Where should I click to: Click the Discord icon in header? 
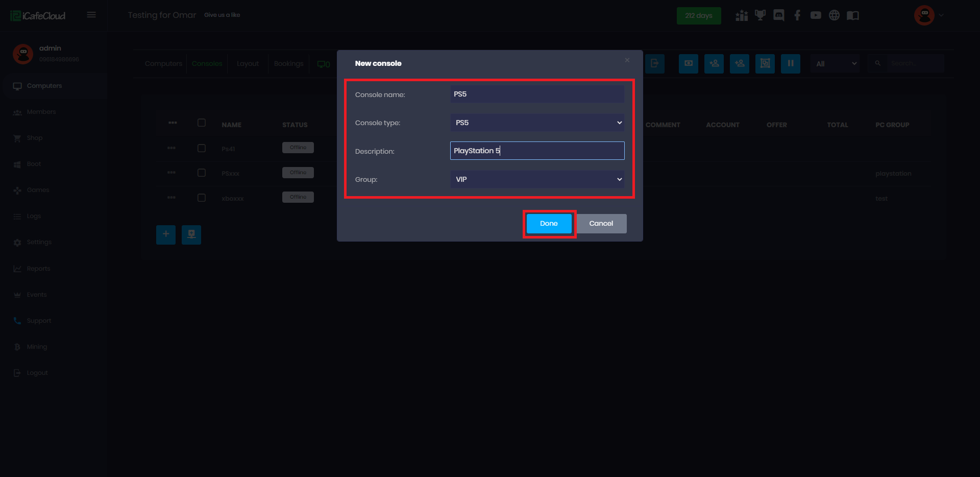pos(778,15)
